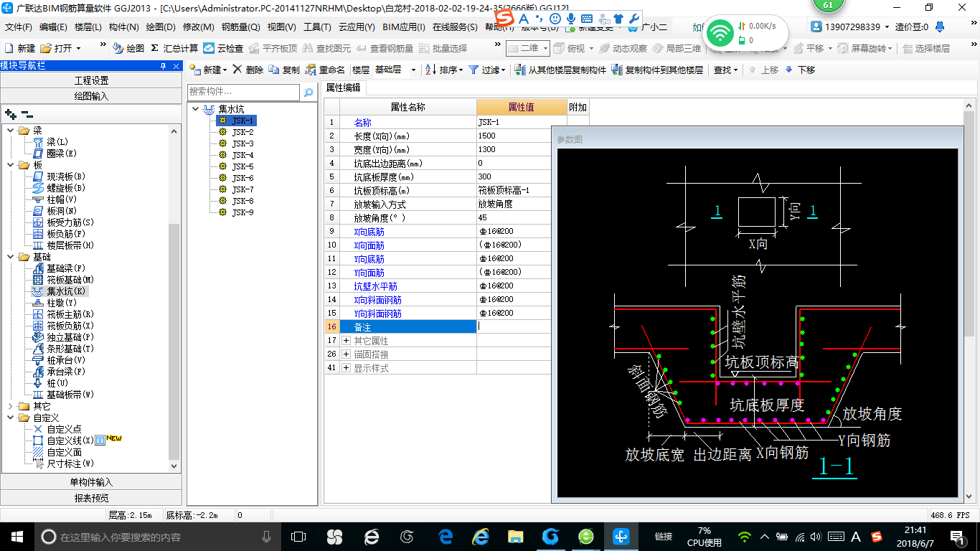Expand 其它属性 row in property table
Viewport: 980px width, 551px height.
pos(347,340)
